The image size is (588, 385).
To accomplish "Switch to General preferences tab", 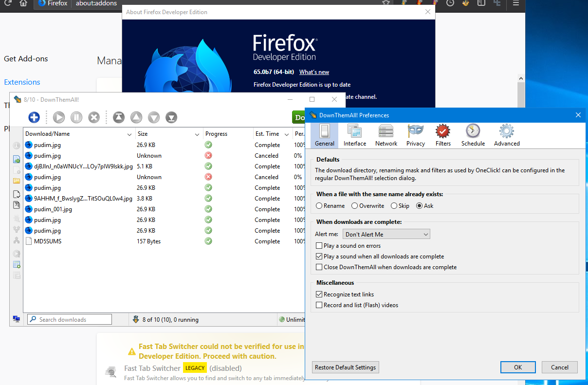I will coord(325,135).
